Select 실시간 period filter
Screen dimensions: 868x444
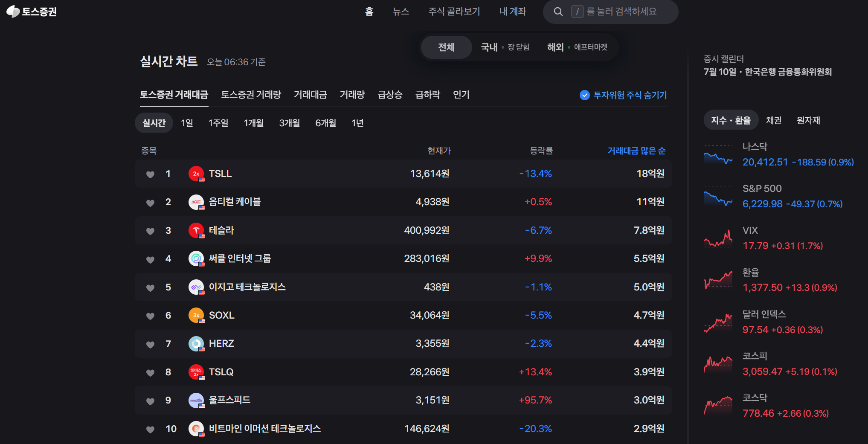(154, 123)
